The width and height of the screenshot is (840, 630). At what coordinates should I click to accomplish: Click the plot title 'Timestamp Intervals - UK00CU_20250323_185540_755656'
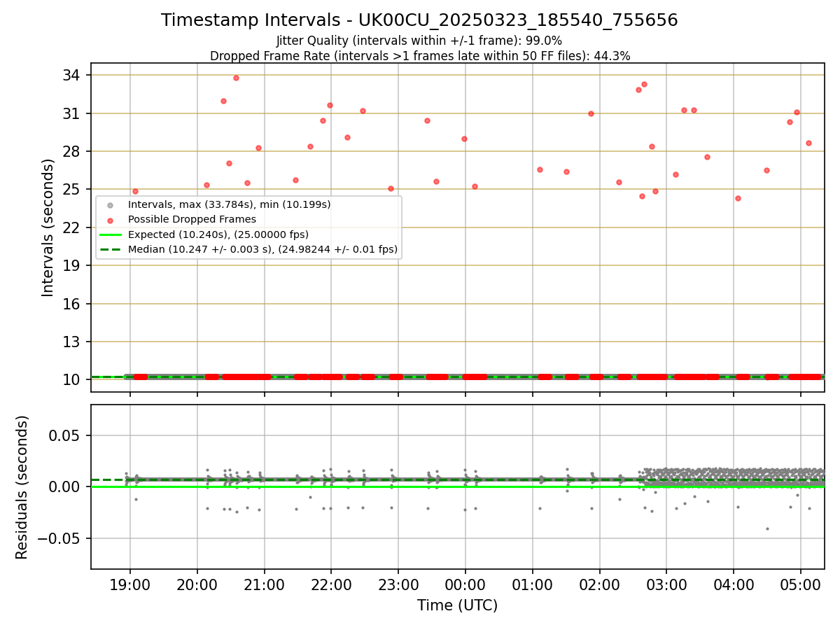(419, 20)
